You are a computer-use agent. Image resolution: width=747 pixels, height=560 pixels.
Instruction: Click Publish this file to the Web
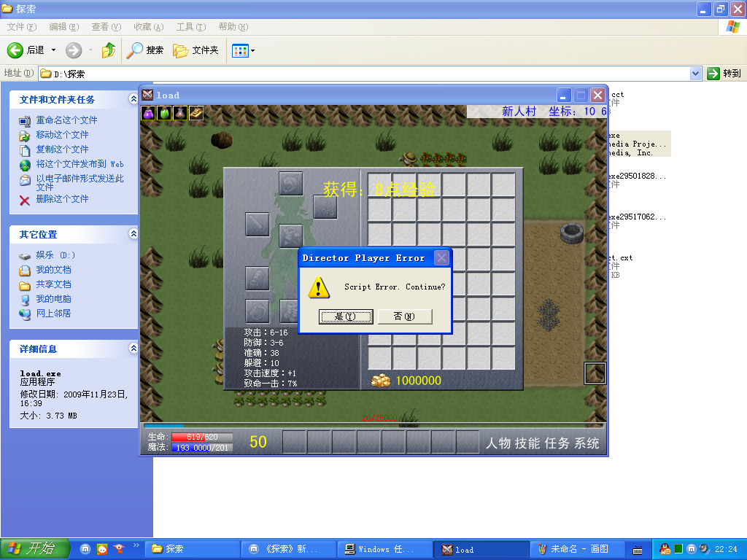[80, 164]
